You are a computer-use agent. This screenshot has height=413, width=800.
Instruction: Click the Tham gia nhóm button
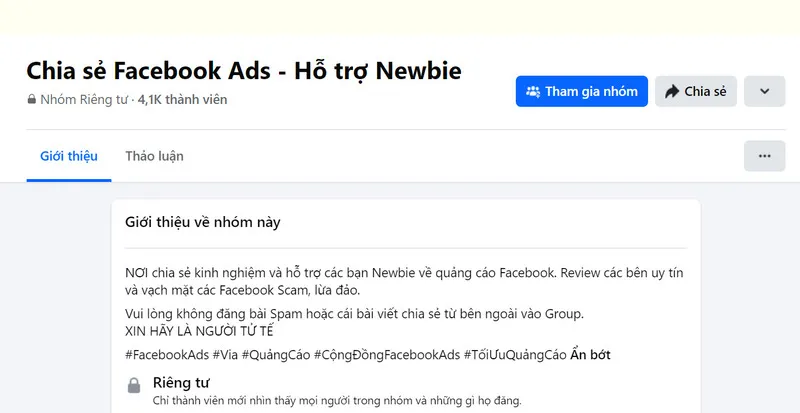582,91
